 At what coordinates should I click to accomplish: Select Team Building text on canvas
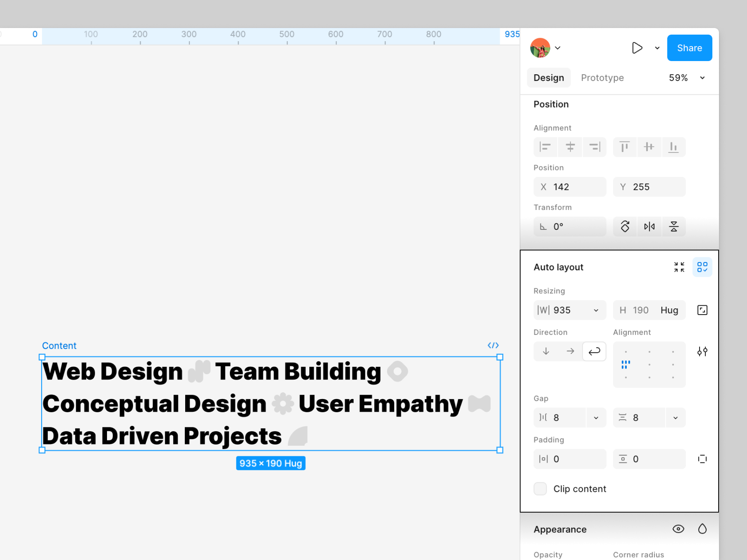click(x=298, y=371)
